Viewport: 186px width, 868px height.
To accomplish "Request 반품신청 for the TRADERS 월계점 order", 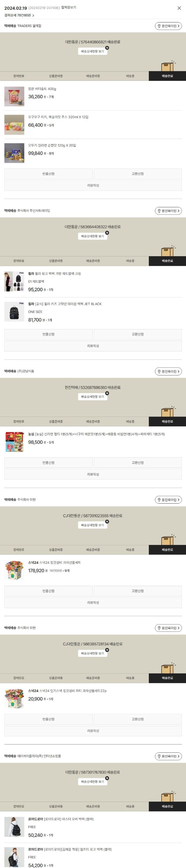I will 48,174.
